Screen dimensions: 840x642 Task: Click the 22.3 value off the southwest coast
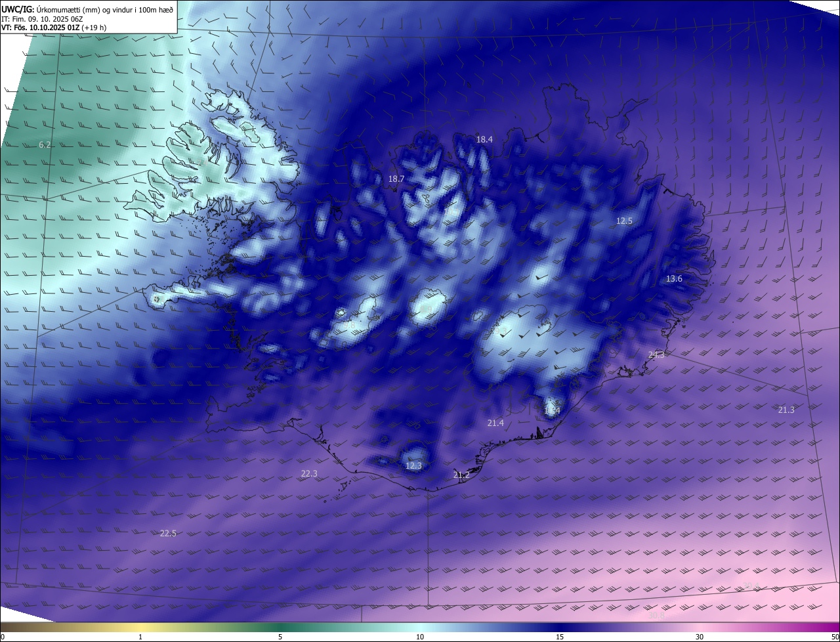coord(309,473)
